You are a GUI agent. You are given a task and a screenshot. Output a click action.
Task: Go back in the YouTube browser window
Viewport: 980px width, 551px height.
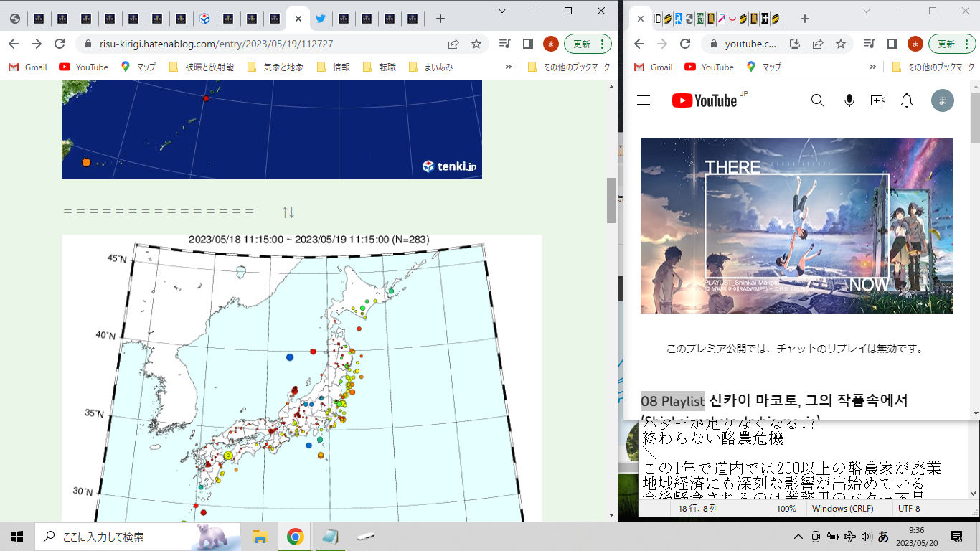pos(639,44)
